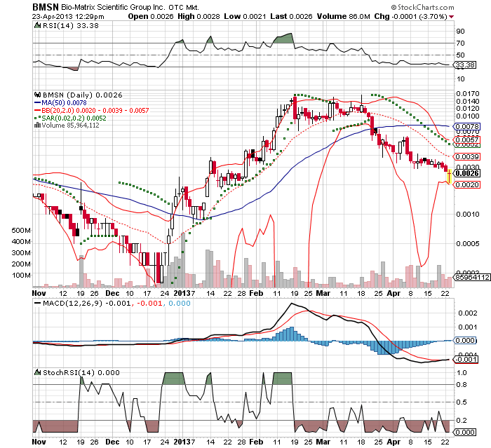Click the MACD -0.001 value tag

(466, 360)
